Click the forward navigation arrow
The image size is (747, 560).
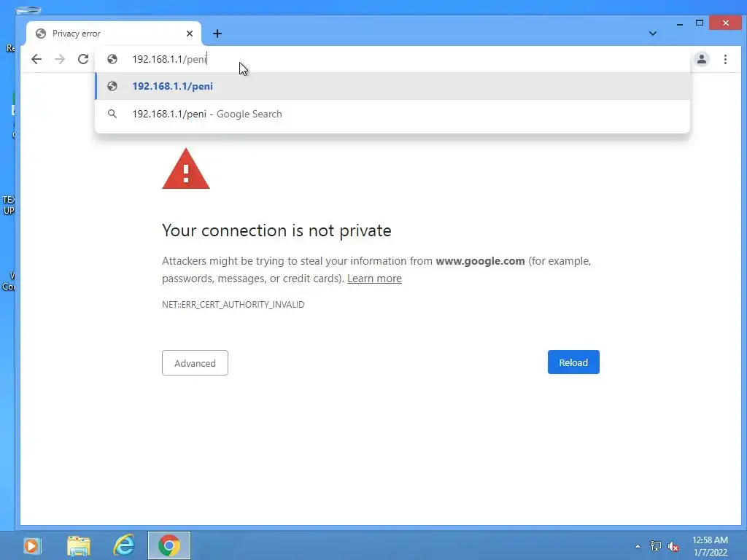[60, 59]
